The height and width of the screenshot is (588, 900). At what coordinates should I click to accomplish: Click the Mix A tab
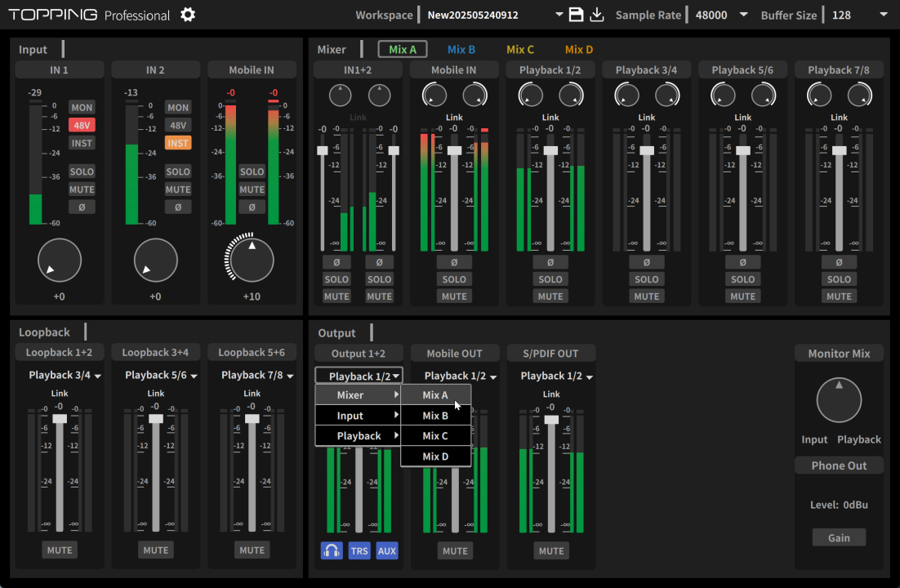(x=403, y=49)
